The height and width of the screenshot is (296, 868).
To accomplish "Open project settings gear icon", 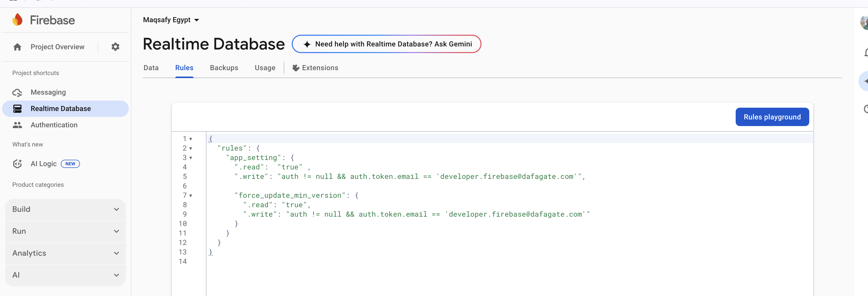I will coord(115,47).
